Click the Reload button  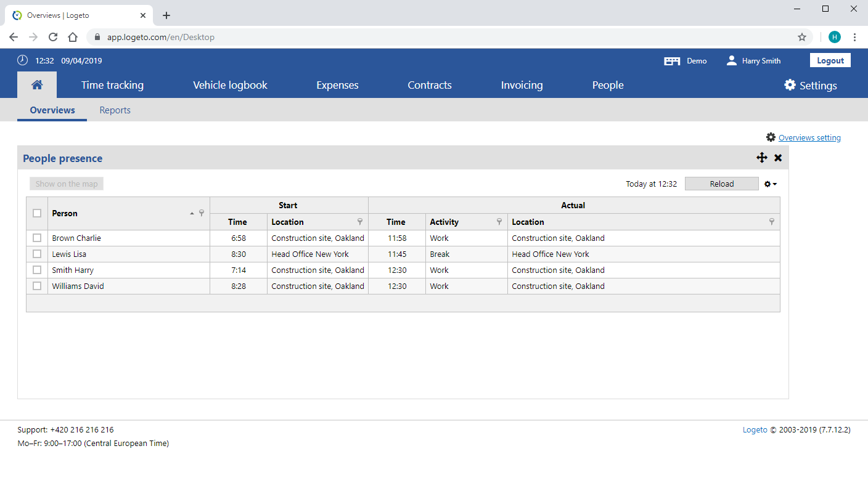pyautogui.click(x=722, y=184)
